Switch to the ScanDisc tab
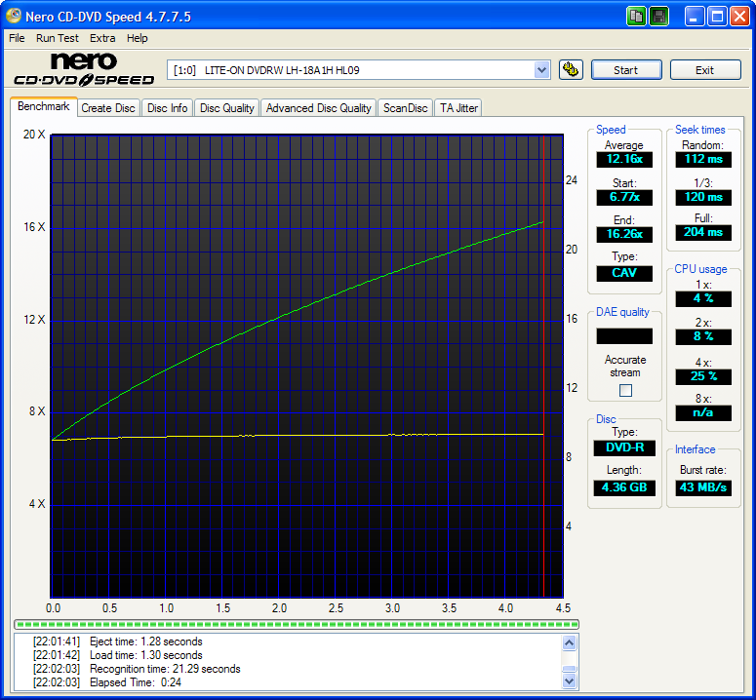 [x=406, y=108]
